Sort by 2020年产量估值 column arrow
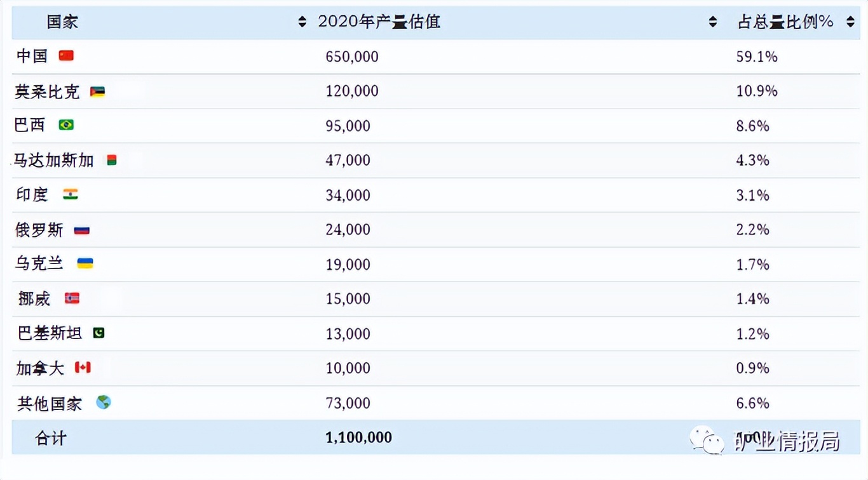Viewport: 868px width, 480px height. pyautogui.click(x=713, y=22)
